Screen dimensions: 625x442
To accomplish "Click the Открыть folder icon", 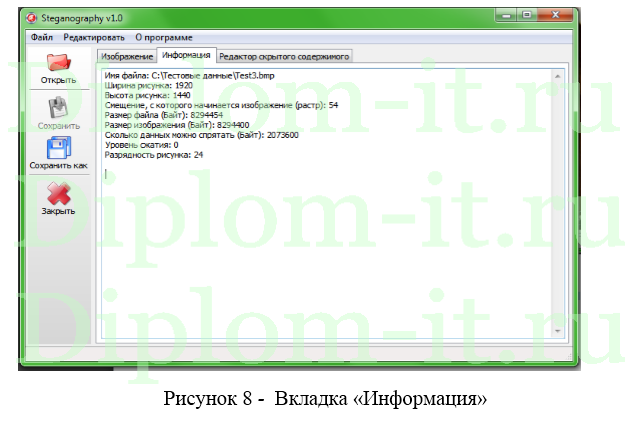I will click(57, 64).
